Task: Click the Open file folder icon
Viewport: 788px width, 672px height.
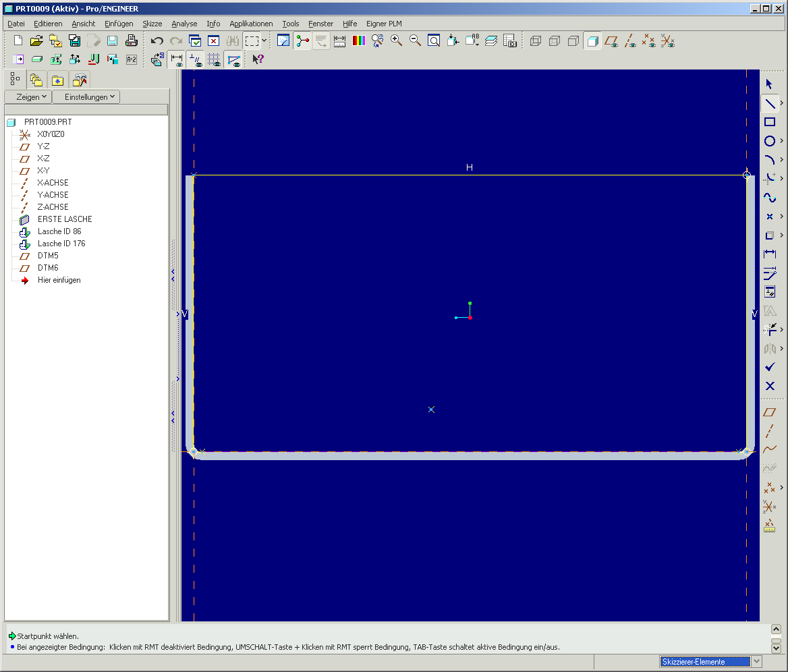Action: pyautogui.click(x=36, y=41)
